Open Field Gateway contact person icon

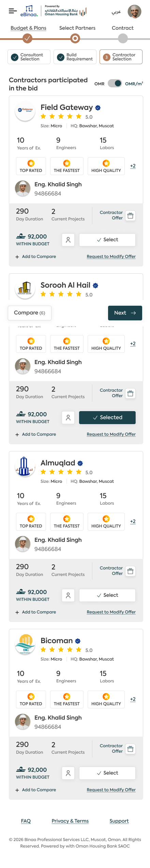[68, 240]
